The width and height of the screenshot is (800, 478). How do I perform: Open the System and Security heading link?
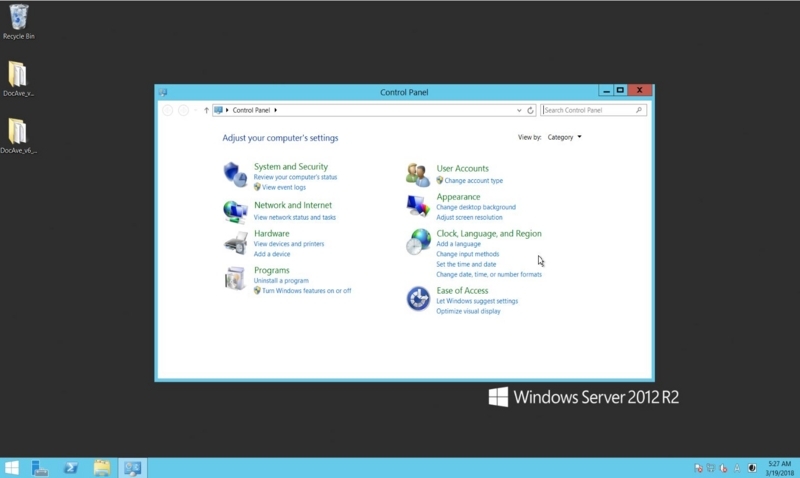tap(291, 167)
